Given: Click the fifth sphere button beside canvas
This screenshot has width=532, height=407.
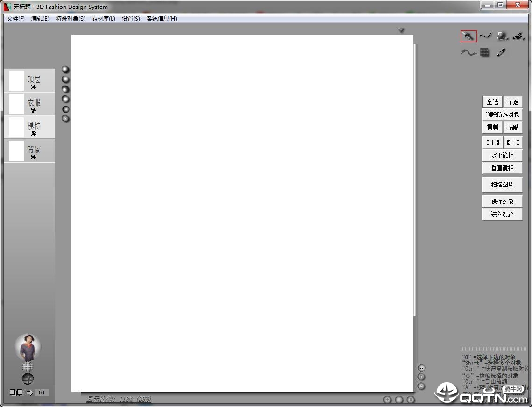Looking at the screenshot, I should tap(65, 109).
